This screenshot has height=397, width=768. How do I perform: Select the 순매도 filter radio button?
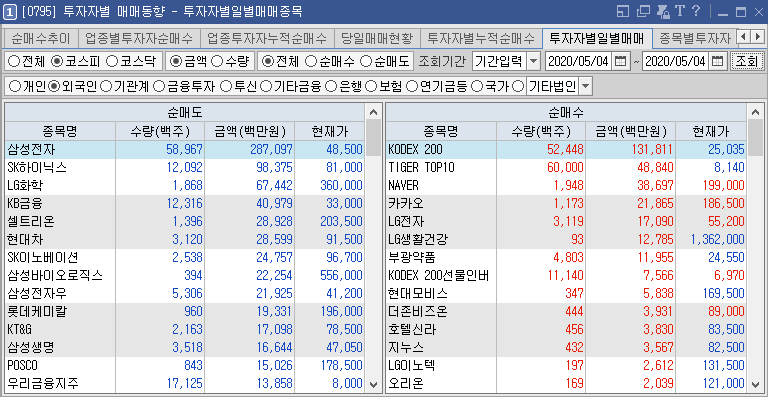(x=366, y=61)
